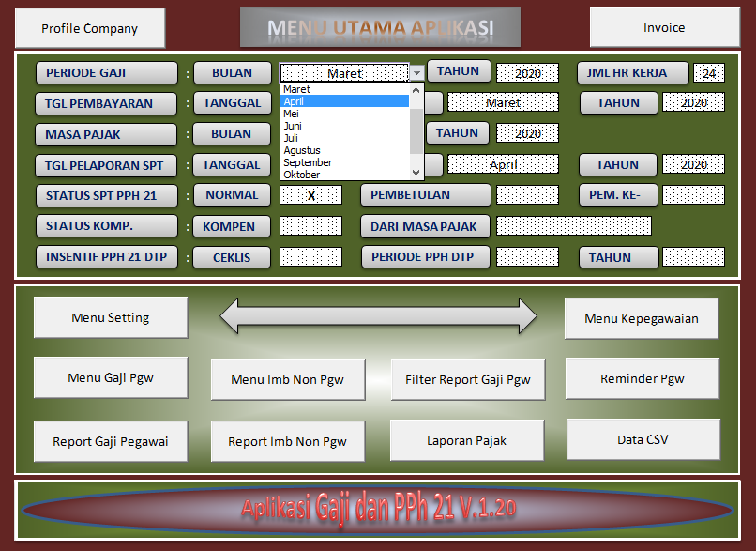Mark the Kompen checkbox cell
The height and width of the screenshot is (551, 756).
(x=311, y=226)
